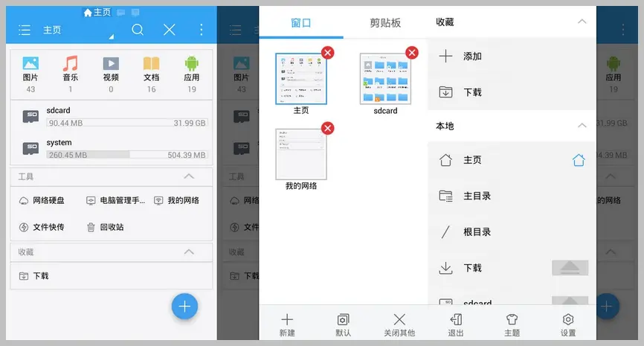Open the three-dot overflow menu in left panel

pyautogui.click(x=201, y=30)
